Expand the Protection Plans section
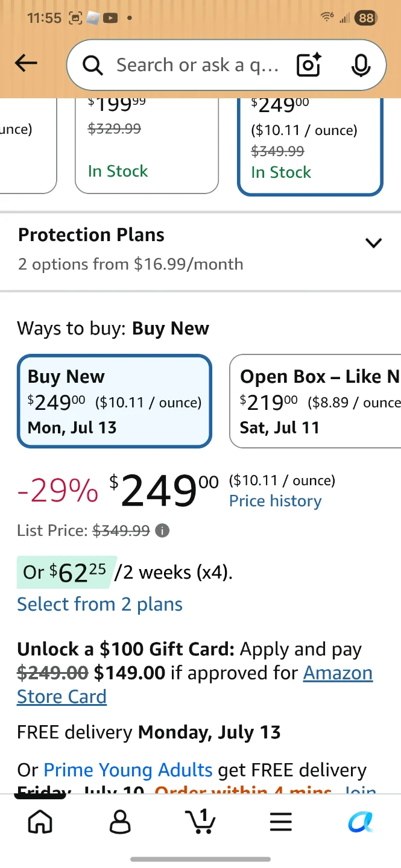 click(200, 250)
